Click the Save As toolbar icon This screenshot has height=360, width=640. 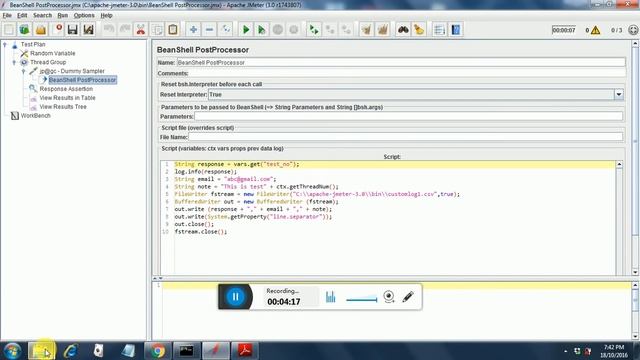[x=88, y=29]
